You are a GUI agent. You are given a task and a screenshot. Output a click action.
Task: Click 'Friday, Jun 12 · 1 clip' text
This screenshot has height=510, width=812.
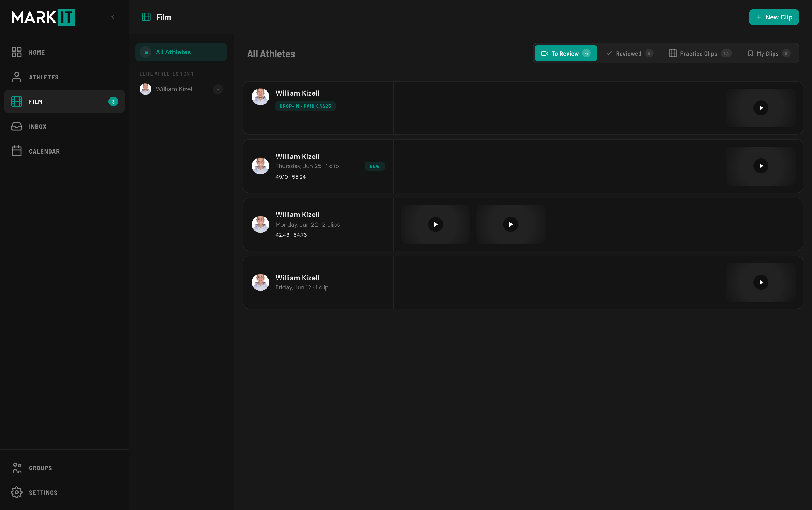302,287
